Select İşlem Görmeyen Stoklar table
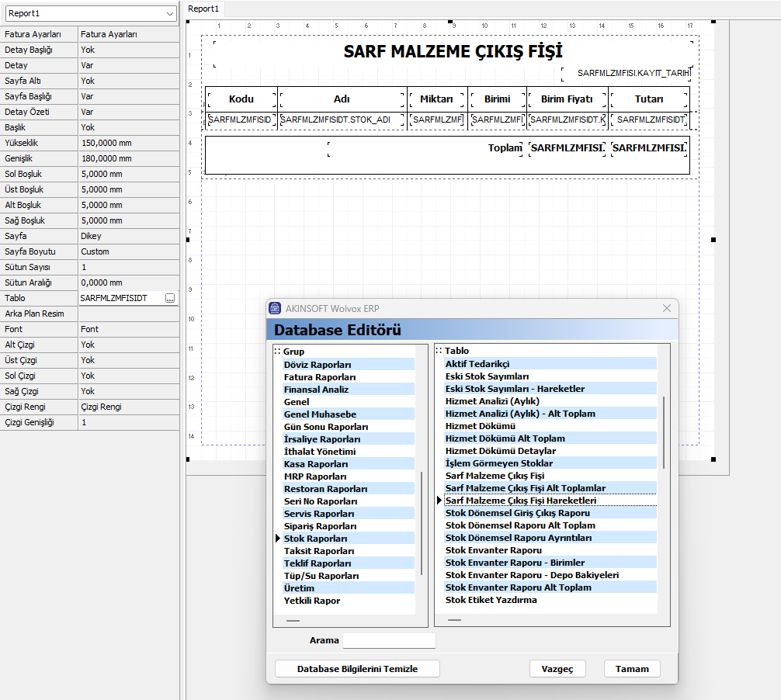Screen dimensions: 781x700 point(550,463)
